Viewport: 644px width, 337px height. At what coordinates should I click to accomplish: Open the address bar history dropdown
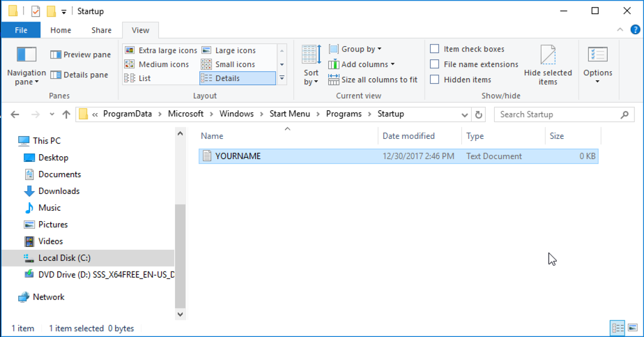[464, 114]
